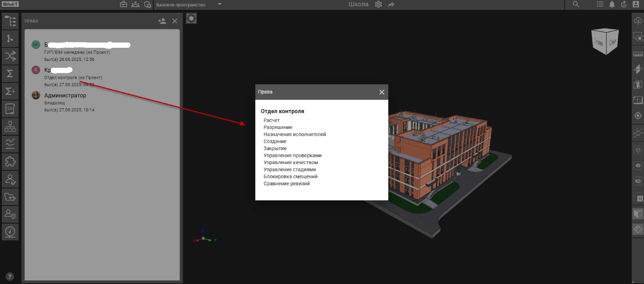Click the 3D navigation view cube

(x=605, y=42)
